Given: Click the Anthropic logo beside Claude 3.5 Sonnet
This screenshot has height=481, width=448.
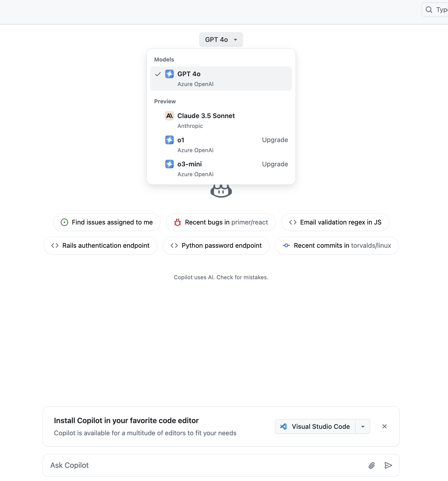Looking at the screenshot, I should point(169,116).
